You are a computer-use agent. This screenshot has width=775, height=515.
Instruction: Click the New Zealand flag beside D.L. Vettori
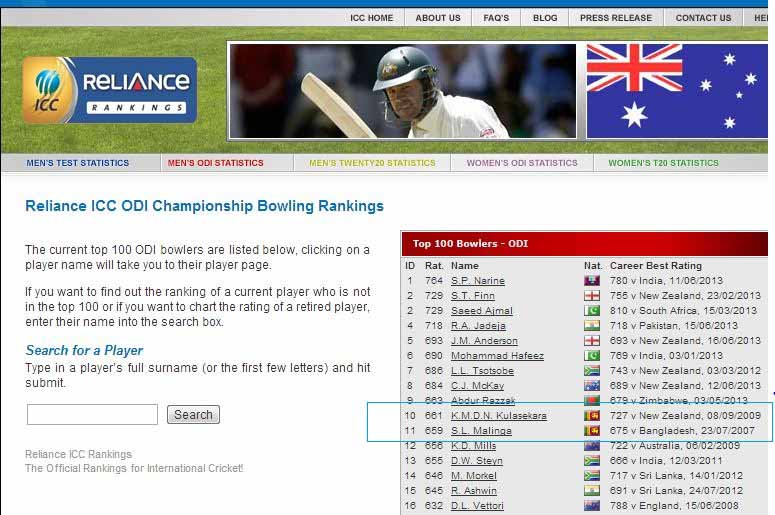click(592, 506)
